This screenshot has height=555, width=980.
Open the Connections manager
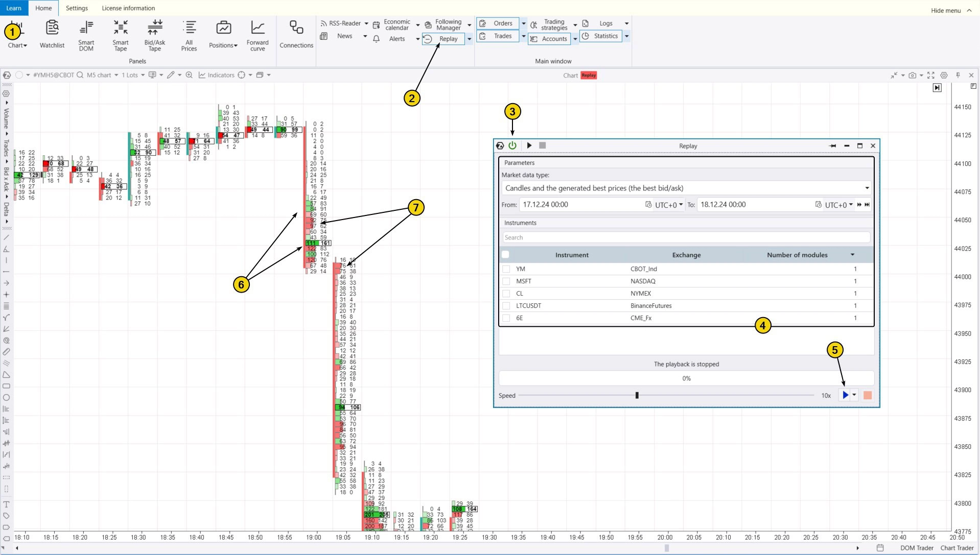coord(296,35)
